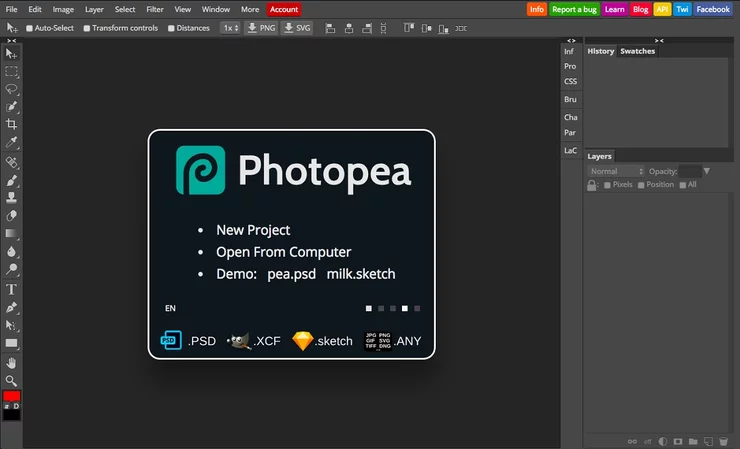Image resolution: width=740 pixels, height=449 pixels.
Task: Select the Move tool in toolbox
Action: (11, 54)
